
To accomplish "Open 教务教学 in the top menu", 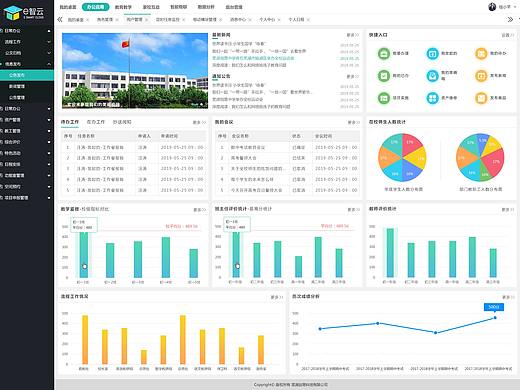I will 123,7.
